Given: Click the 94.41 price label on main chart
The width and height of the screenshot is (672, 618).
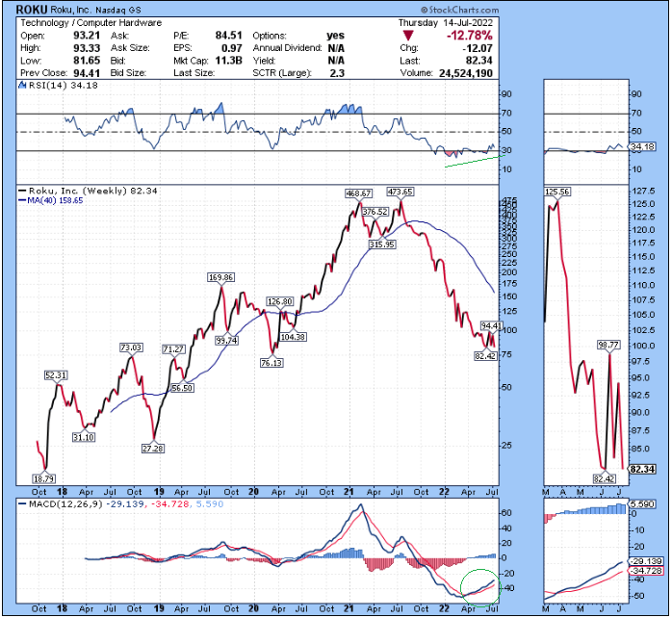Looking at the screenshot, I should click(x=491, y=325).
